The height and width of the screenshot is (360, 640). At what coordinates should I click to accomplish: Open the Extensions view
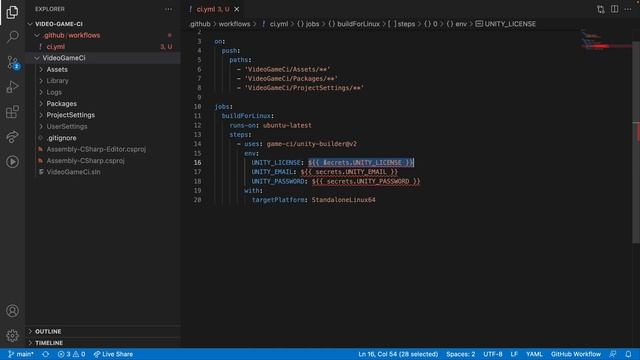12,112
